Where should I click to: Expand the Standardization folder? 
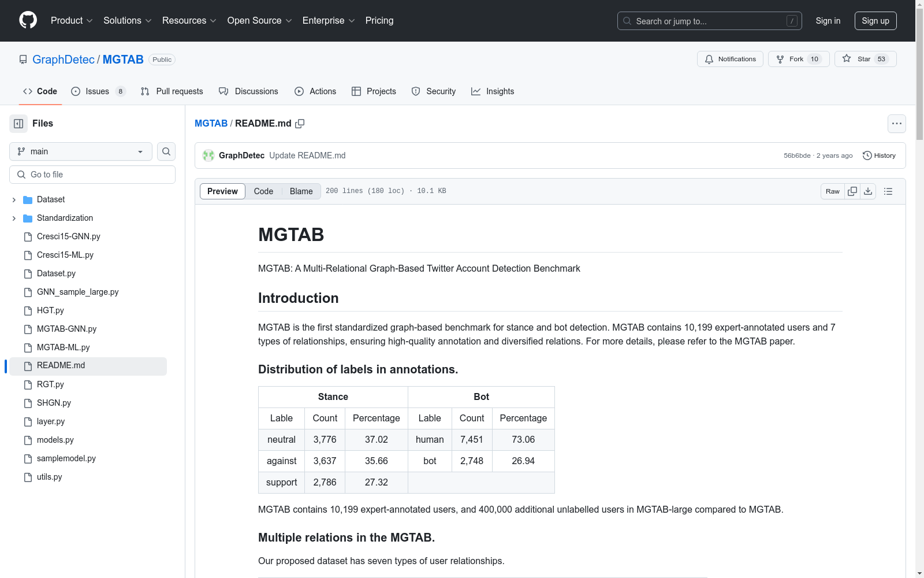pyautogui.click(x=14, y=218)
